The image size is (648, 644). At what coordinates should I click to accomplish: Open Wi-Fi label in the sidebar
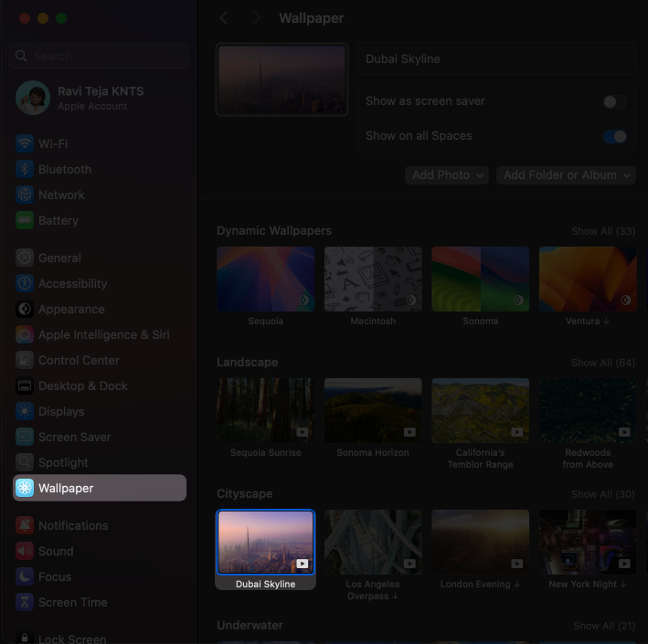[53, 143]
